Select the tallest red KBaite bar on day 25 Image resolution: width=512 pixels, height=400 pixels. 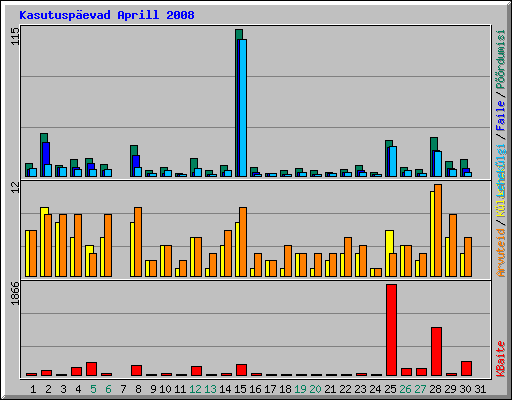(x=391, y=330)
